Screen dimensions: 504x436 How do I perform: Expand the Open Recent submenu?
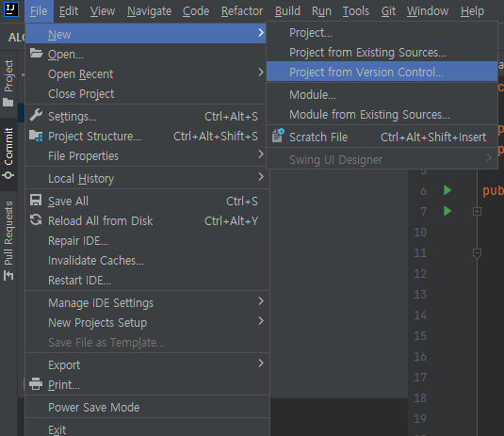pos(147,74)
